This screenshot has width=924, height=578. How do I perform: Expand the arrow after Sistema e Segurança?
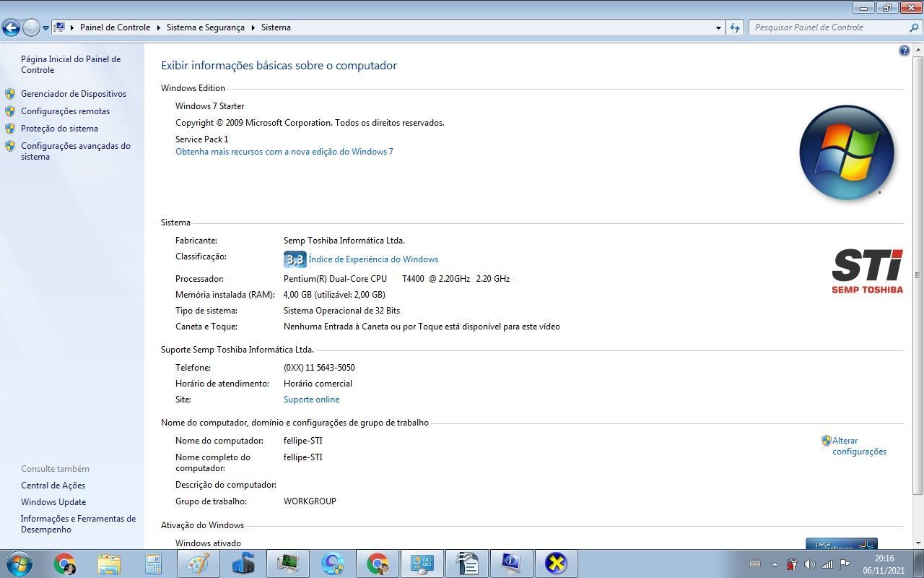pyautogui.click(x=253, y=27)
